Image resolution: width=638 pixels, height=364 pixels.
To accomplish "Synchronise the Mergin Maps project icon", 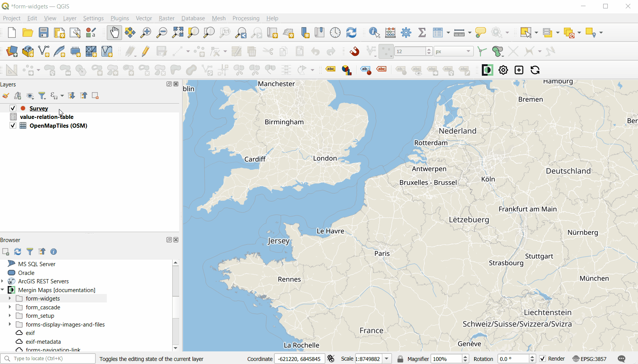I will 535,70.
